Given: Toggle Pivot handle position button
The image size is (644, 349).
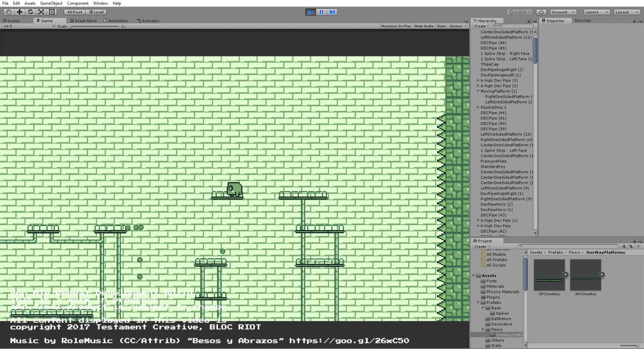Looking at the screenshot, I should [x=75, y=12].
